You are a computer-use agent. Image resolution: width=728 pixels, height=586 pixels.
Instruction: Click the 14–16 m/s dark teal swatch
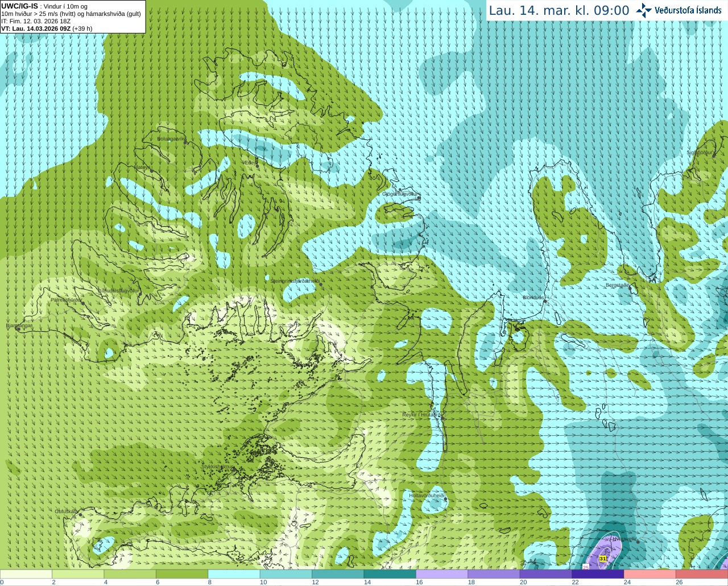(390, 574)
